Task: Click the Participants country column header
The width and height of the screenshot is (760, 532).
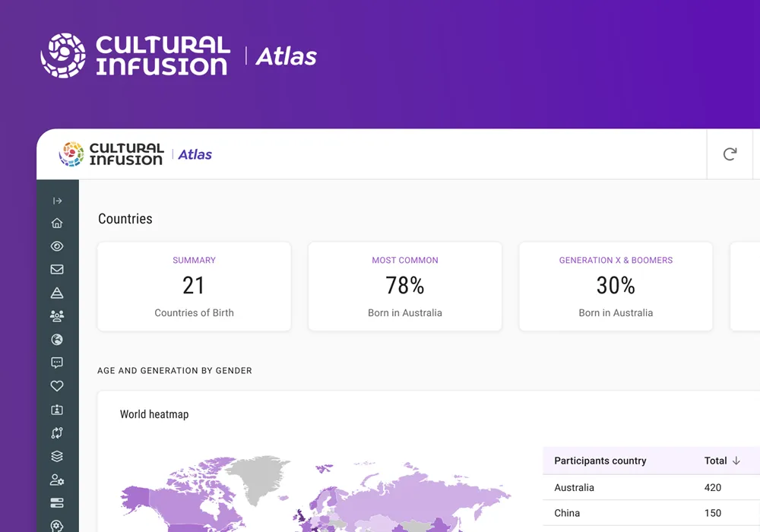Action: click(600, 461)
